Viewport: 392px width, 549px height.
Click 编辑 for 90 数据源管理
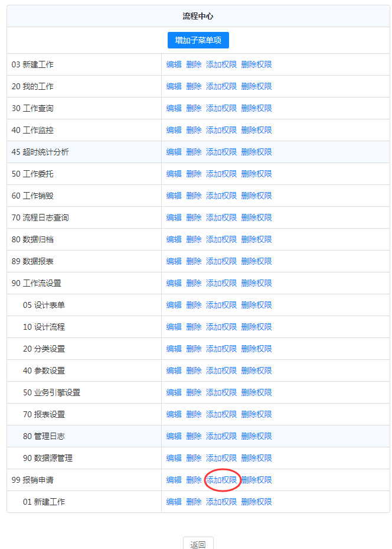click(174, 458)
